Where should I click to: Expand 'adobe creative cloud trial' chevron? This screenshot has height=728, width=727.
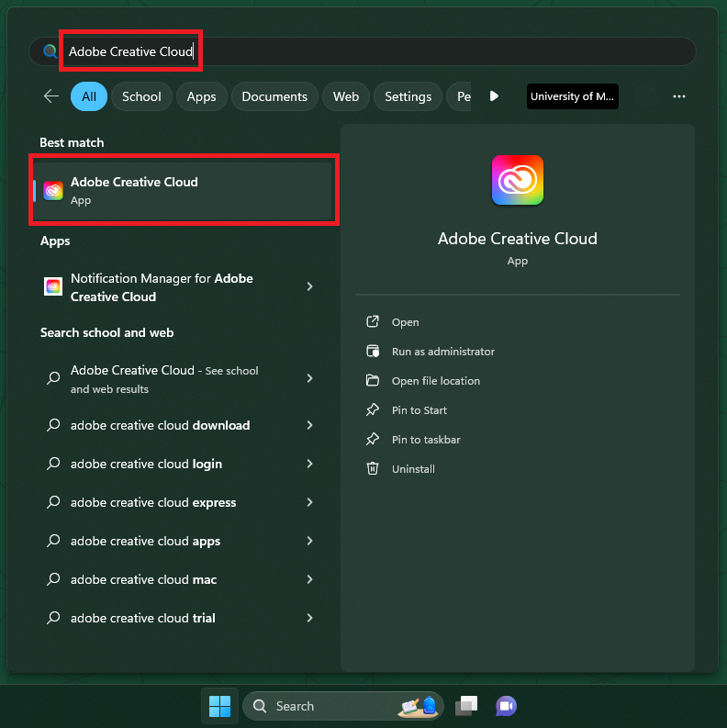[310, 618]
